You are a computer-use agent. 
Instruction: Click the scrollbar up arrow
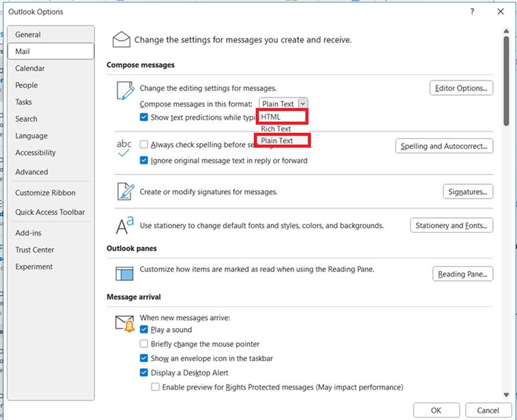(x=506, y=31)
